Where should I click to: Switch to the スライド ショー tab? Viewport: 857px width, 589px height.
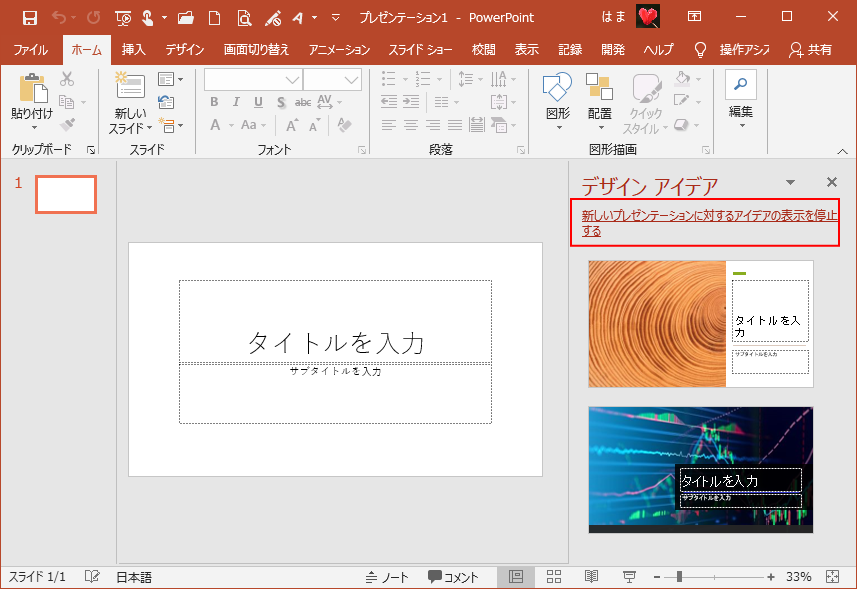pos(420,50)
